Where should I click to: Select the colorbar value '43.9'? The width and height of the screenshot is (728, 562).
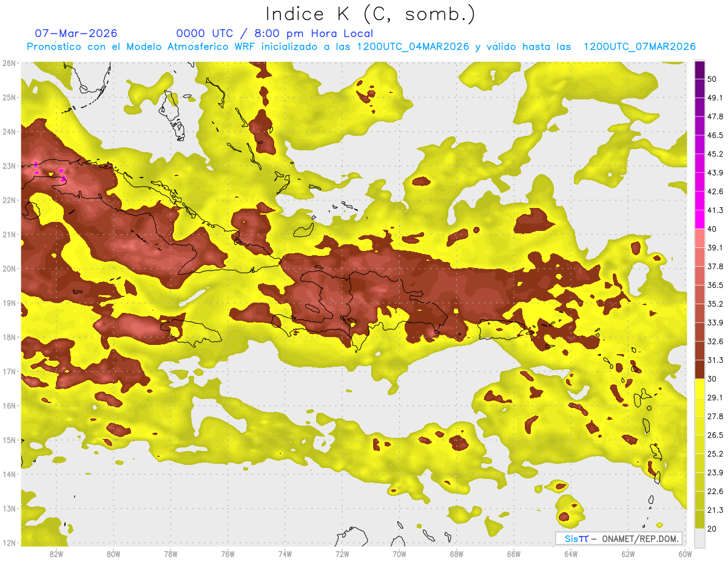(715, 173)
